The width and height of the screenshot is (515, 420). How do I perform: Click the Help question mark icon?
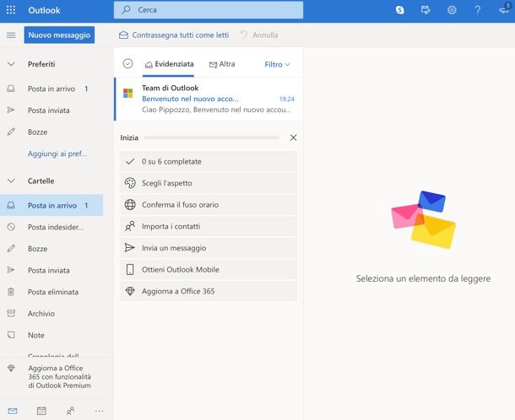click(478, 10)
